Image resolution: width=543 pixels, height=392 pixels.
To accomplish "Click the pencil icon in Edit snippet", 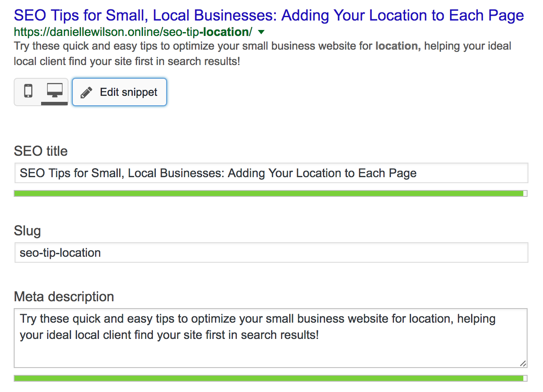I will pos(87,92).
